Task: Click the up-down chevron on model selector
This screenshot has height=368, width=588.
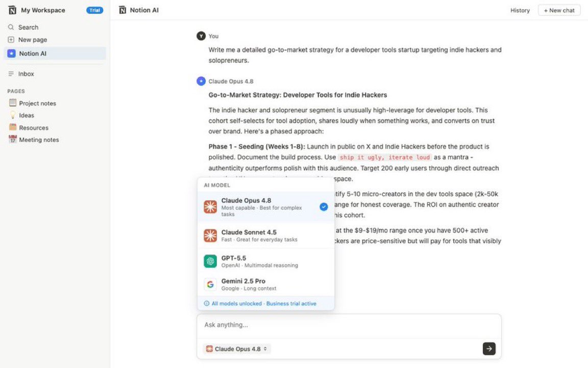Action: [x=265, y=349]
